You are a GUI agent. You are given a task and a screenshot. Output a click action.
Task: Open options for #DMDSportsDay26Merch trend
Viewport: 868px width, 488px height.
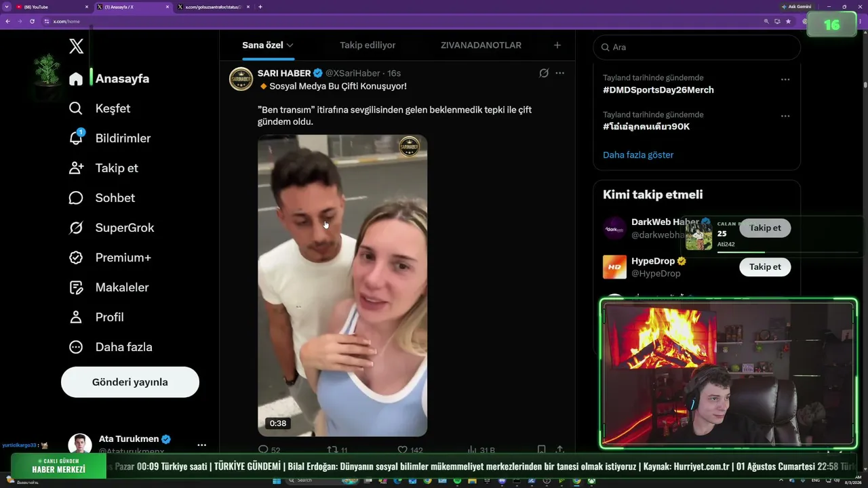click(x=785, y=79)
